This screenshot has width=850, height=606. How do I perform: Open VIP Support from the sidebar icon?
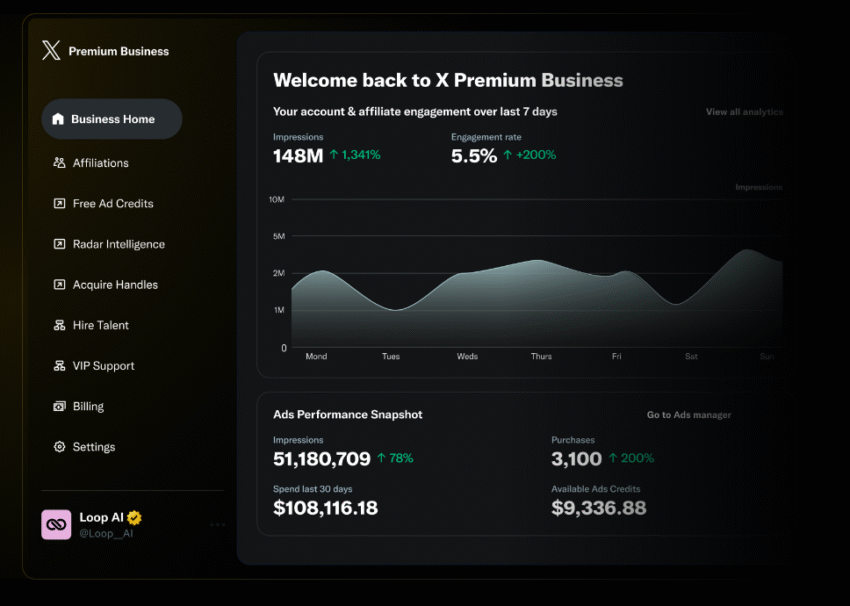(x=61, y=366)
